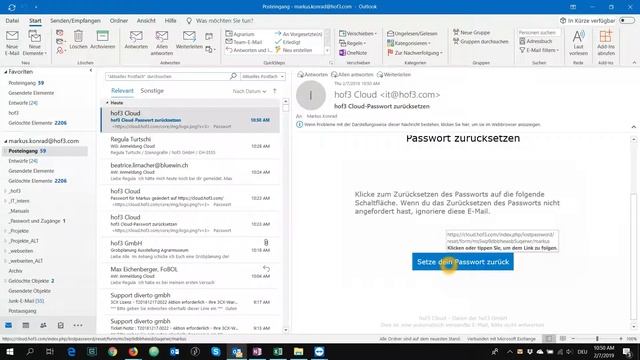Click Laut vorlesen

coord(578,43)
